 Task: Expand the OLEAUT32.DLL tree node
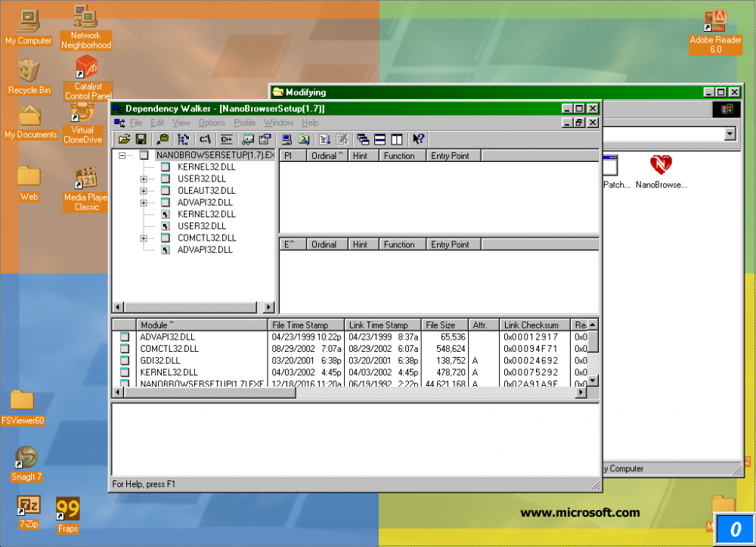(144, 191)
